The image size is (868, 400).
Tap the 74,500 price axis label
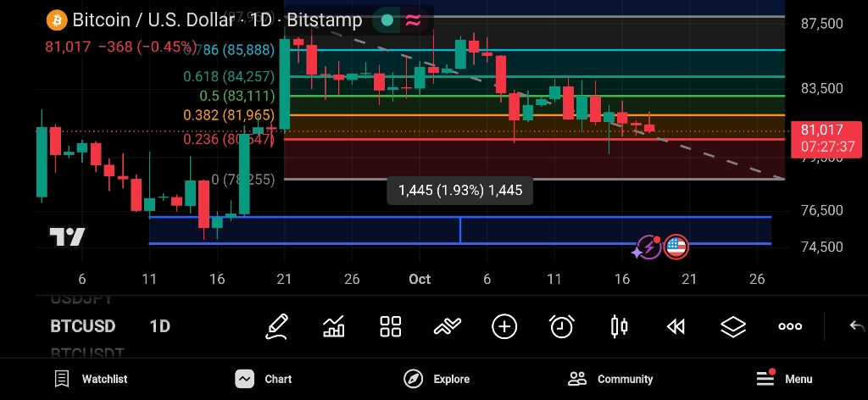coord(822,247)
